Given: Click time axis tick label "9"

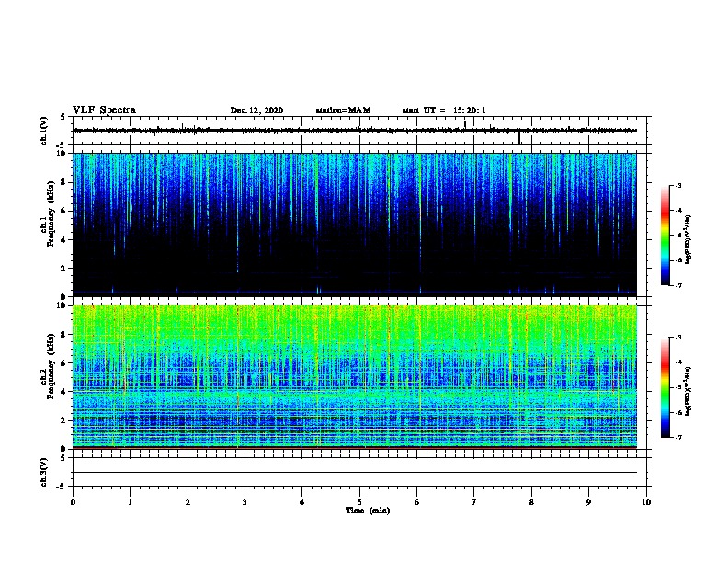Looking at the screenshot, I should click(588, 502).
